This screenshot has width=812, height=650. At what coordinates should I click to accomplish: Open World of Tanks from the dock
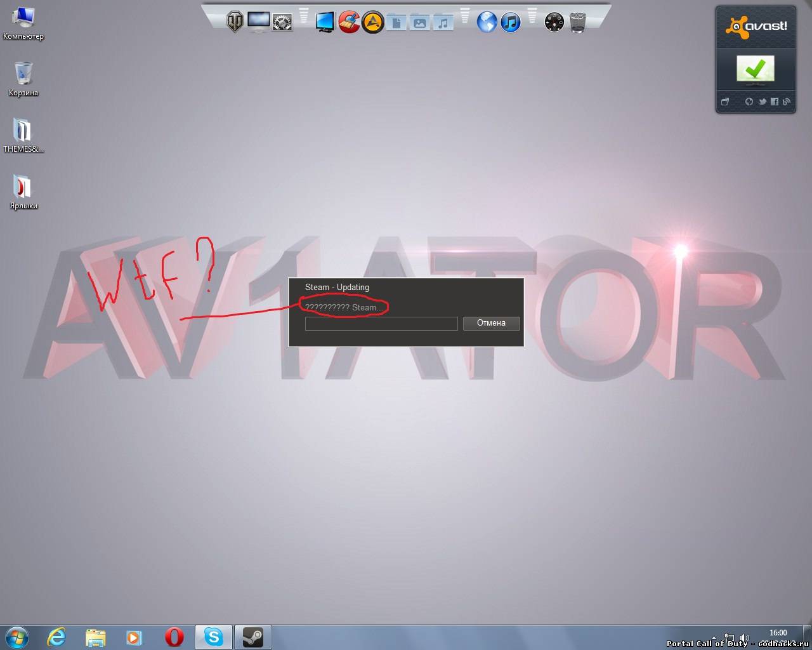(235, 22)
